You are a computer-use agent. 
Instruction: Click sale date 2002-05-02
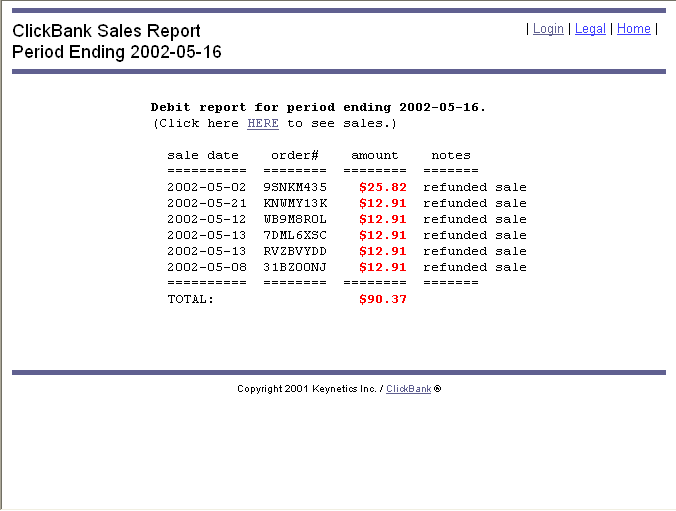coord(207,187)
